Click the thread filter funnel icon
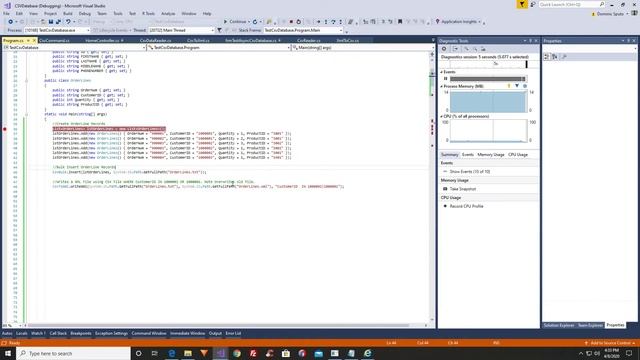Image resolution: width=640 pixels, height=360 pixels. pos(220,30)
